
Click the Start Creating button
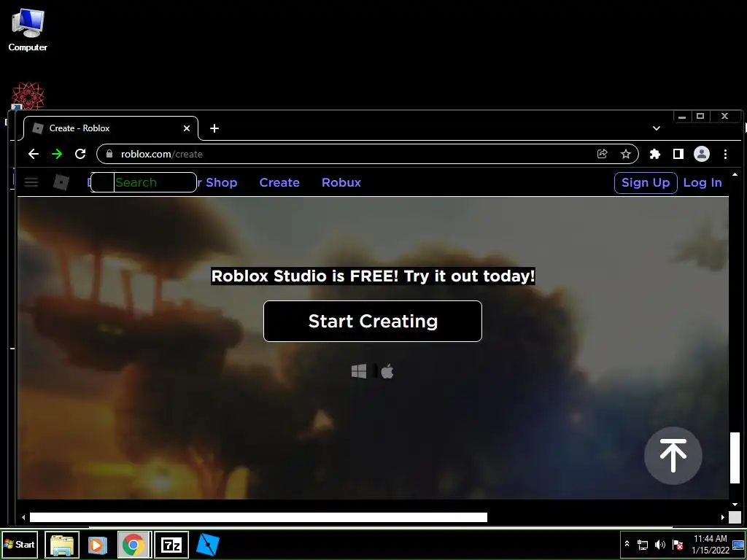point(373,321)
